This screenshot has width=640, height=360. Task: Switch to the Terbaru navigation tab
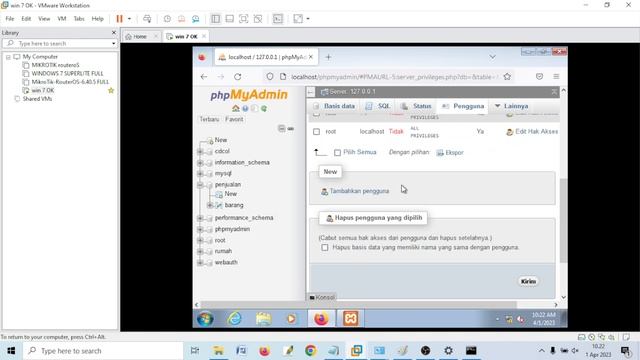coord(209,119)
